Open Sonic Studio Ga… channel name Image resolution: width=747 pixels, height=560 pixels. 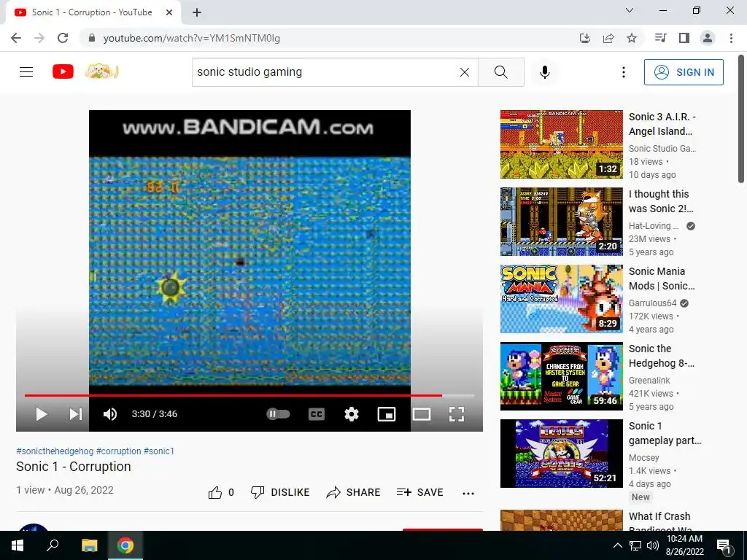(662, 149)
